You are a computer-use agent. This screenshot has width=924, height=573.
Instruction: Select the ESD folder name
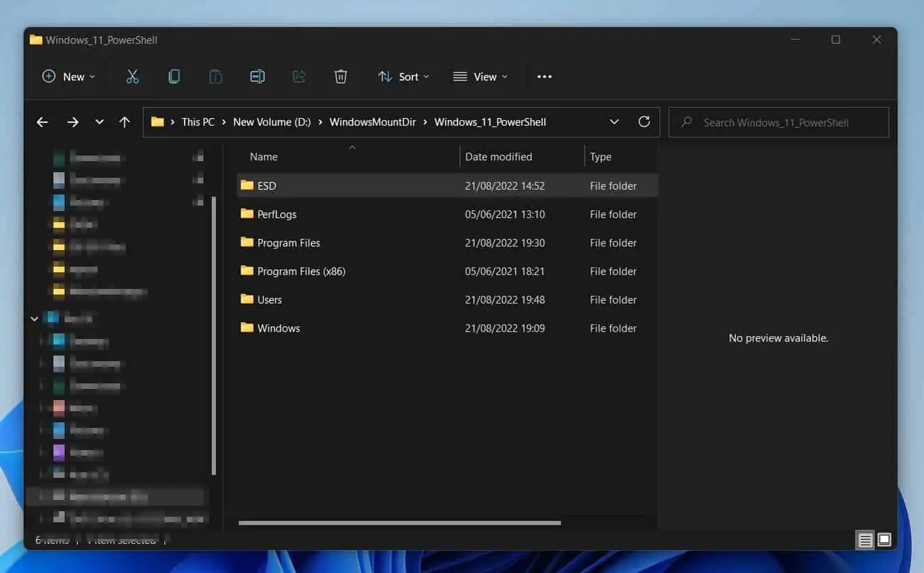coord(267,186)
